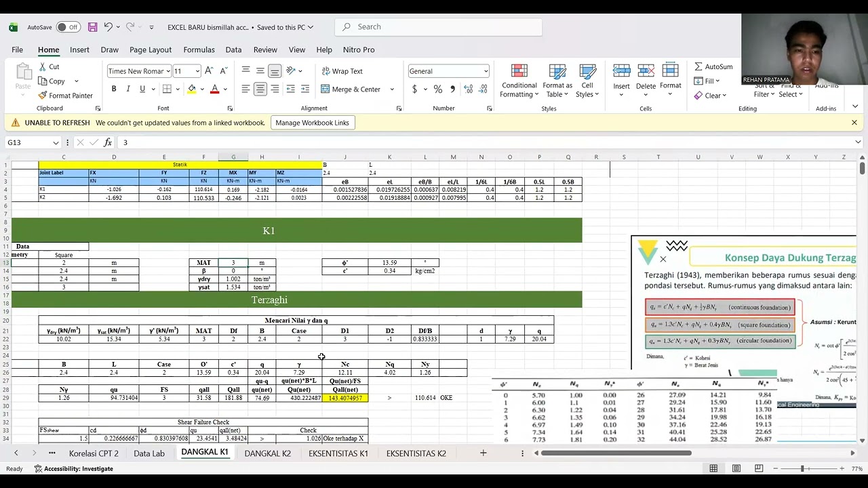Increase font size with the larger A
Screen dimensions: 868x488
(x=209, y=71)
